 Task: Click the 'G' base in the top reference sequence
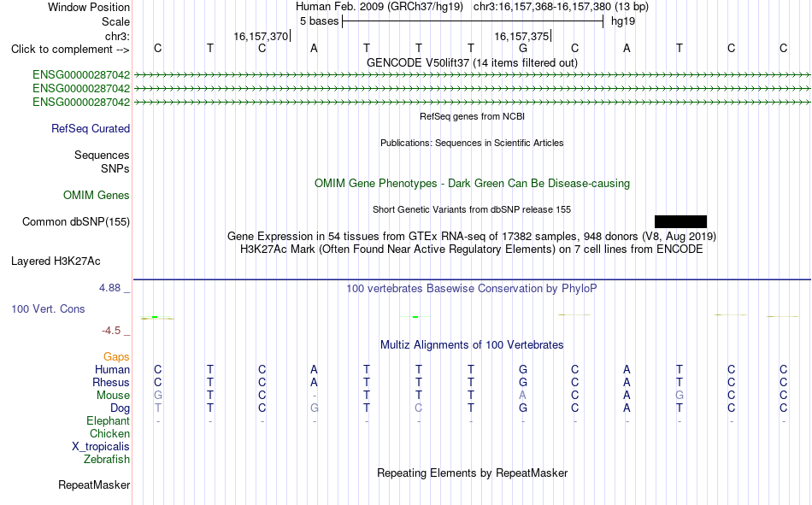(523, 48)
